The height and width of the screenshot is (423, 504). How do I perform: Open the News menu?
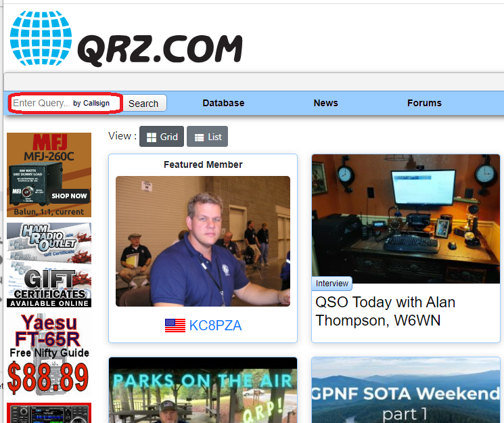[325, 103]
